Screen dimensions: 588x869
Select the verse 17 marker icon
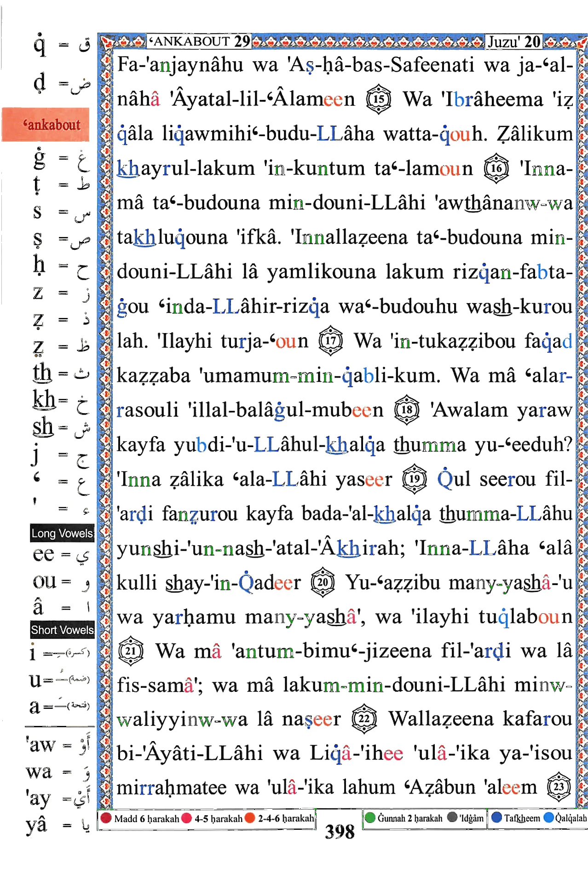click(x=331, y=341)
